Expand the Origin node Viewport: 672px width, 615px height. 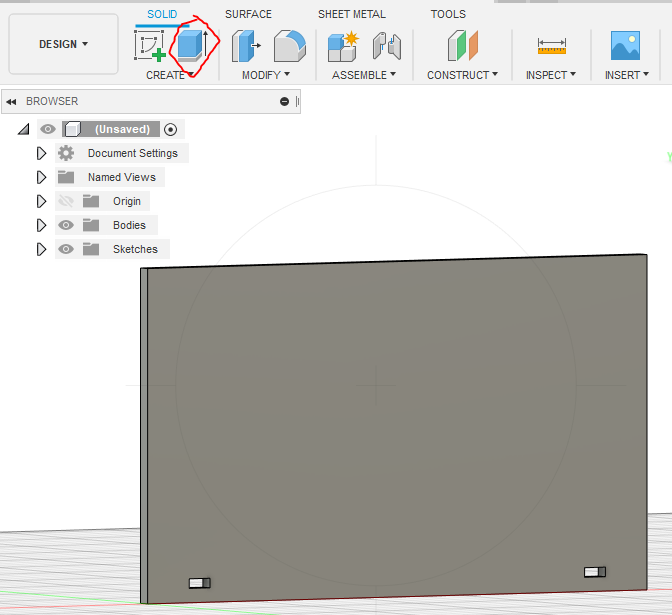tap(41, 201)
